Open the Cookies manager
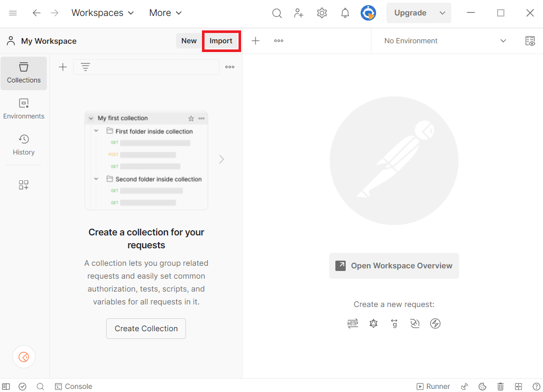 (482, 386)
